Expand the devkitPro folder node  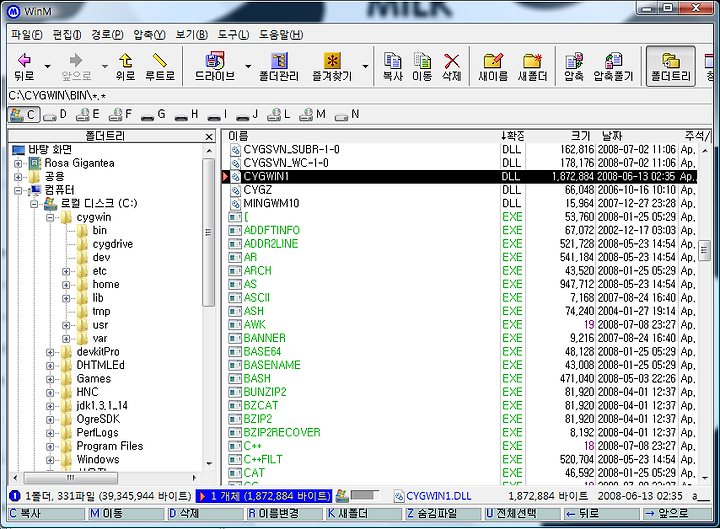pos(50,352)
